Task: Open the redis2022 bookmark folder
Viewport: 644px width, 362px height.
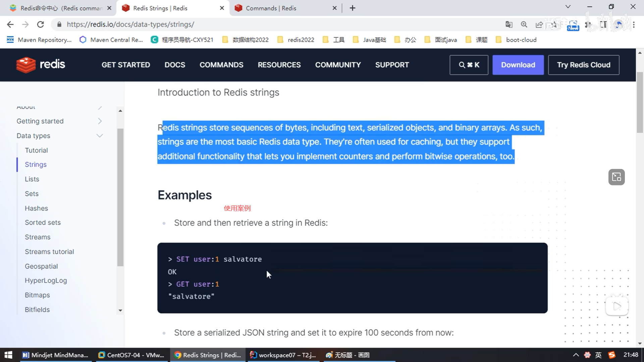Action: click(x=296, y=40)
